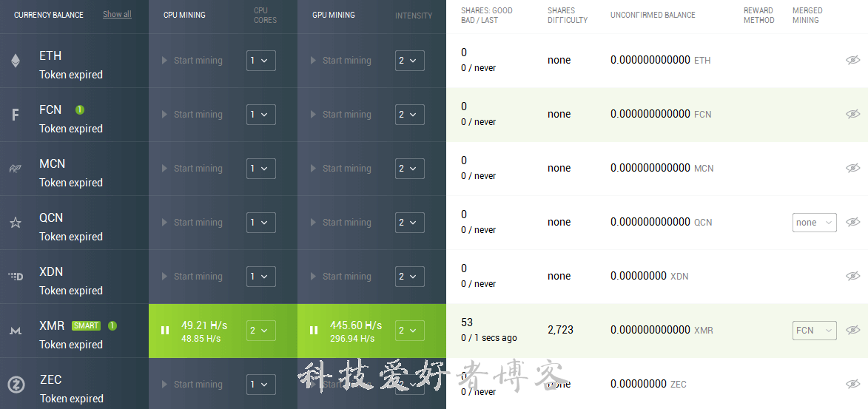Click the XDN currency logo icon
The width and height of the screenshot is (868, 409).
(16, 276)
